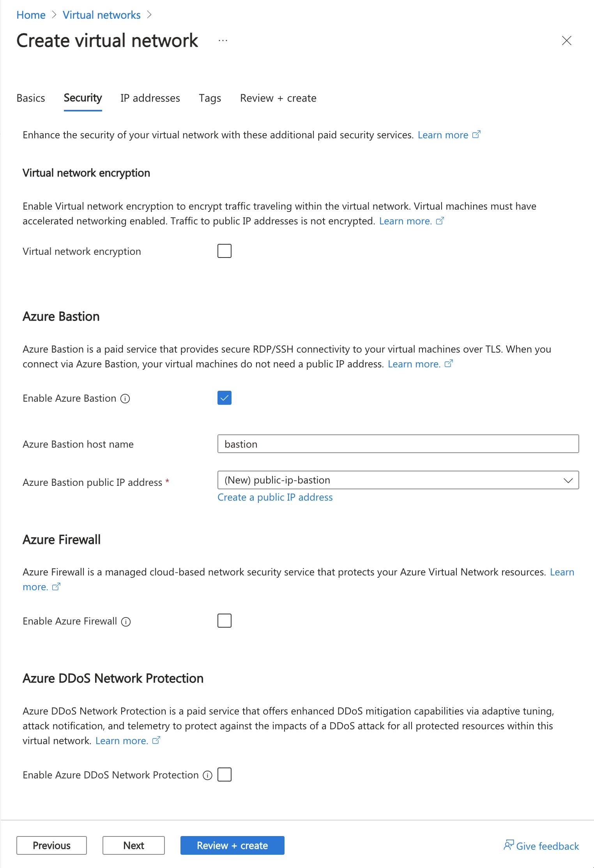Check the Virtual network encryption checkbox
This screenshot has width=594, height=868.
pos(225,251)
